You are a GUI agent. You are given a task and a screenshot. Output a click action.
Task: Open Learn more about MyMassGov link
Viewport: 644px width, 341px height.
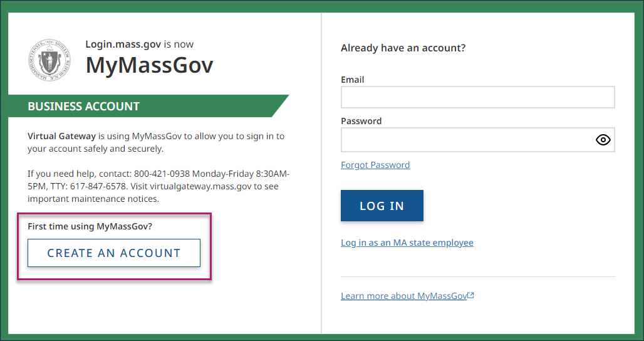pos(403,296)
